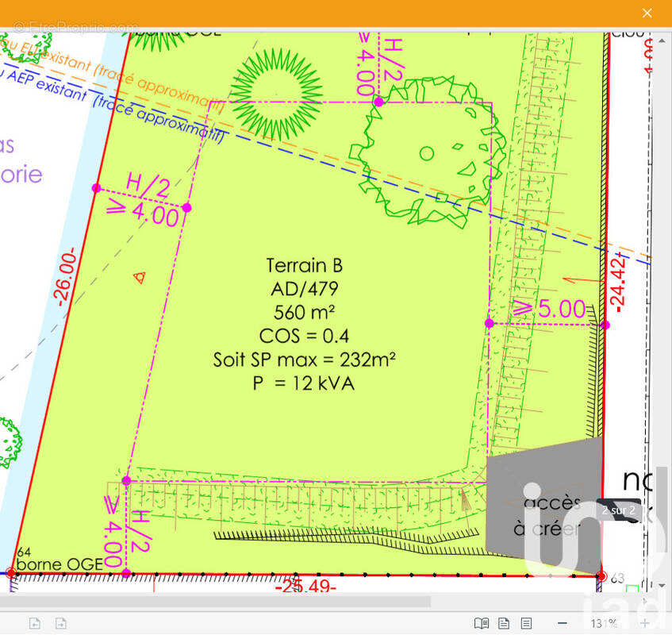The image size is (672, 635).
Task: Click the '-25.49-' boundary length
Action: click(x=305, y=586)
